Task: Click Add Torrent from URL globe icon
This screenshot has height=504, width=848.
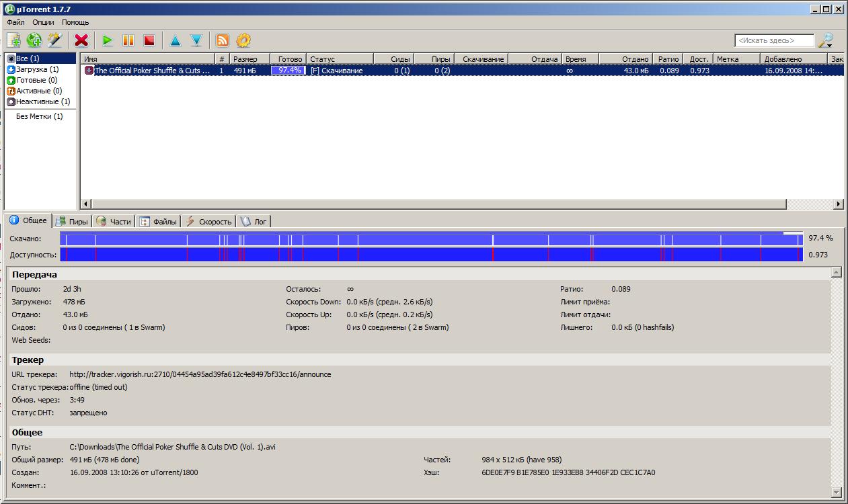Action: (x=34, y=40)
